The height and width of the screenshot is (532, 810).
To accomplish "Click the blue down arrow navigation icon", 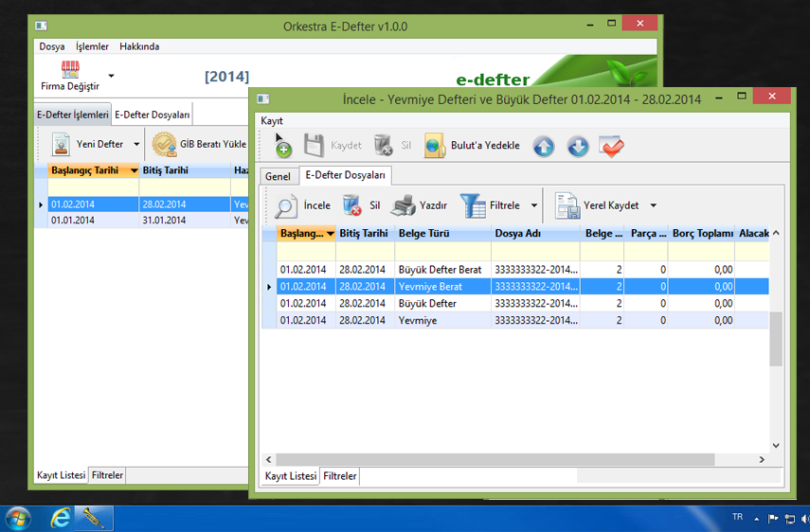I will (578, 147).
